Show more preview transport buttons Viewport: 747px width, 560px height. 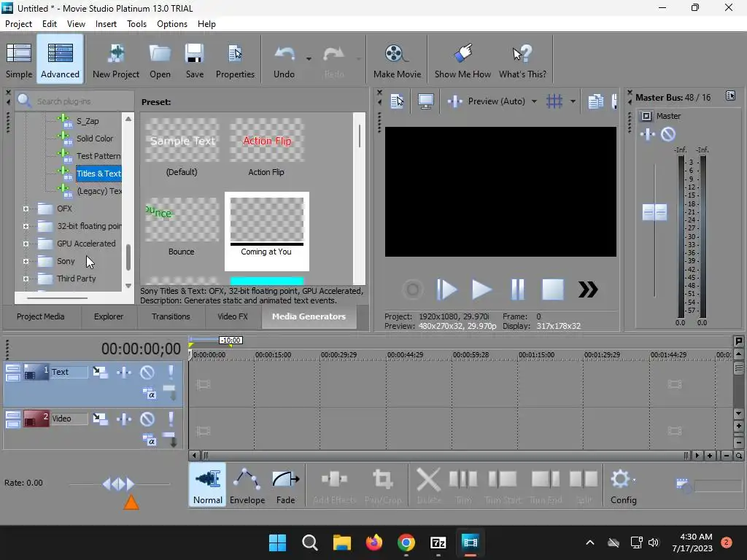click(x=588, y=289)
